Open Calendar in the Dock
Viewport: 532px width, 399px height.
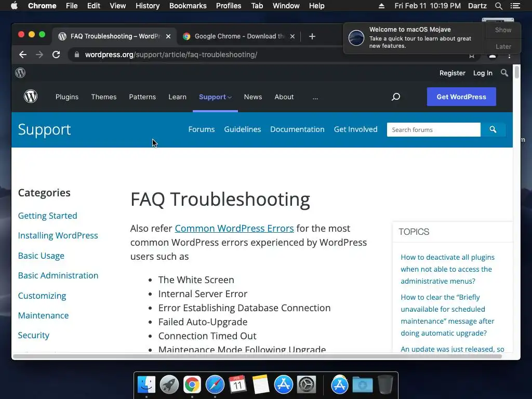(237, 384)
